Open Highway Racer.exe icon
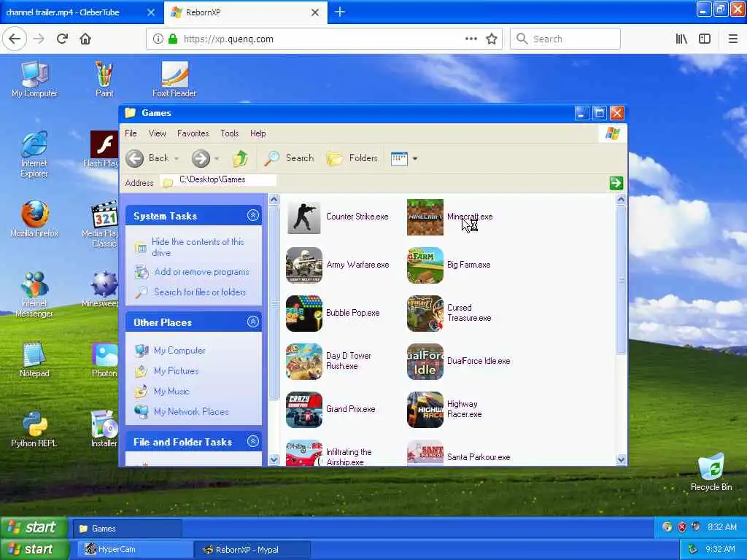The image size is (747, 560). click(x=425, y=410)
